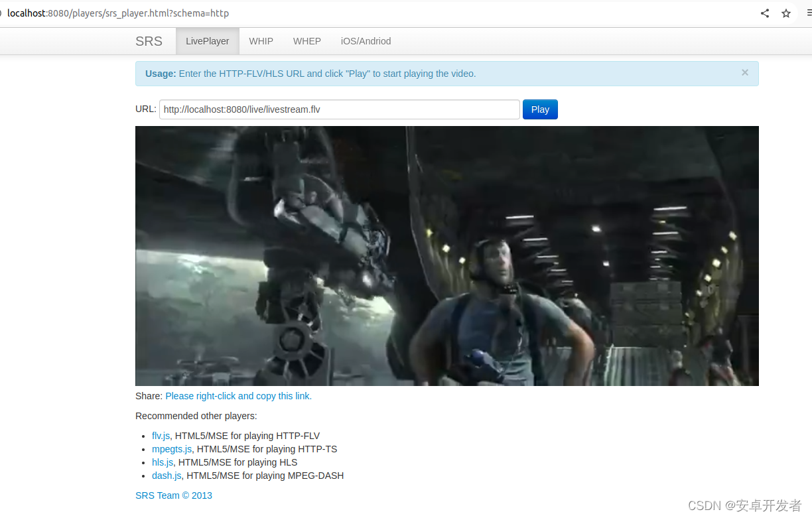Open the 'Please right-click and copy this link' link
The height and width of the screenshot is (518, 812).
click(239, 396)
